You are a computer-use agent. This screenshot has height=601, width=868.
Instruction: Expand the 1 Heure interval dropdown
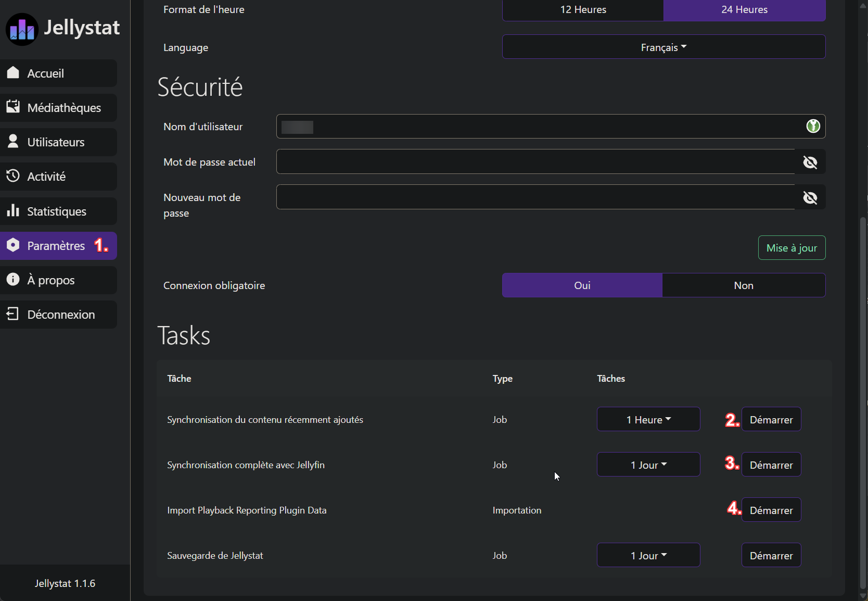[x=648, y=420]
